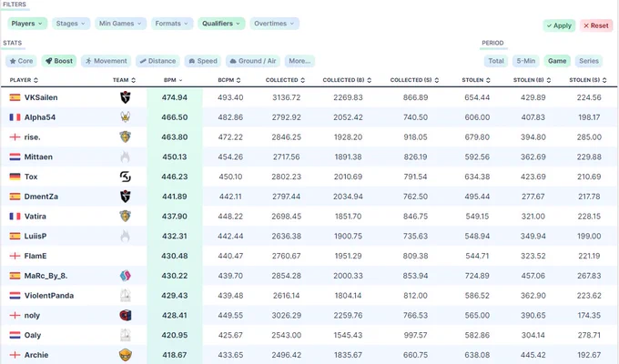Sort table by BPM column

tap(173, 80)
